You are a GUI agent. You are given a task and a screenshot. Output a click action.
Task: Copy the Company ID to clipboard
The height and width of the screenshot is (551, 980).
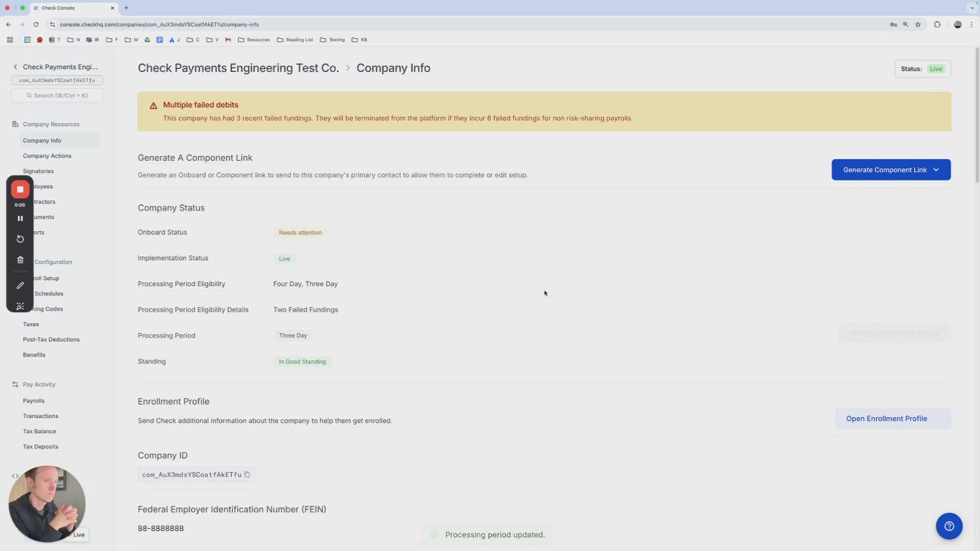247,474
